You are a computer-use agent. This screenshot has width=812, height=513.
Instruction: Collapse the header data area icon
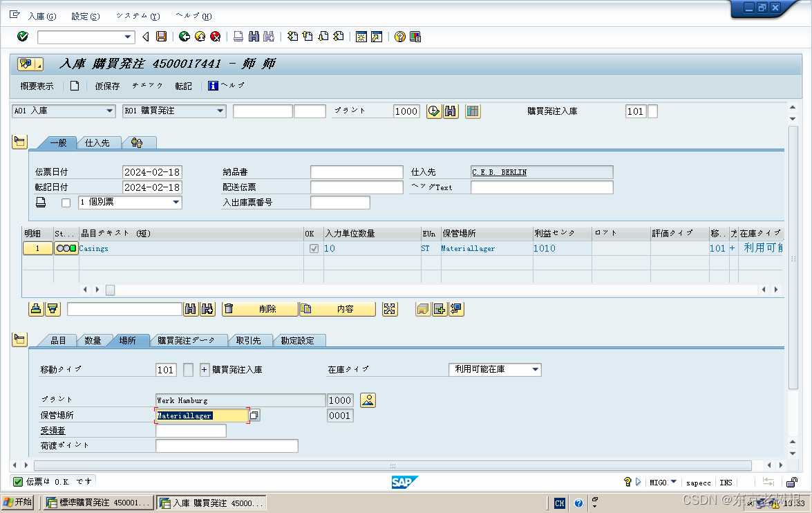tap(19, 142)
